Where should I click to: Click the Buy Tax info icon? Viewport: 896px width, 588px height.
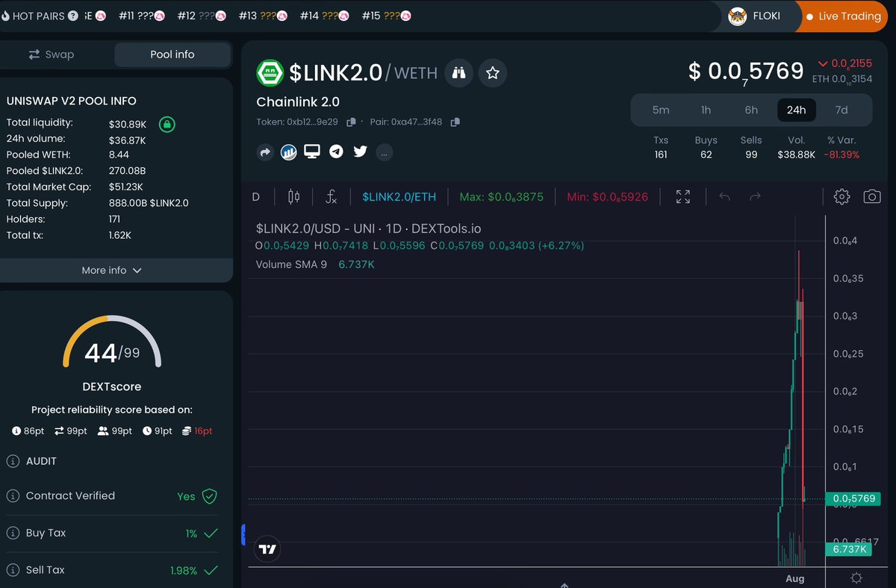point(13,533)
